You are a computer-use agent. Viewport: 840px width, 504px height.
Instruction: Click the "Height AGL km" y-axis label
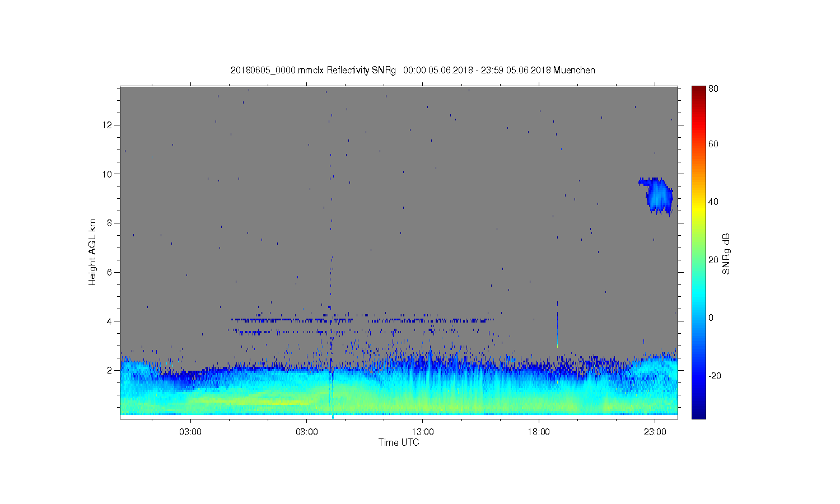(92, 252)
